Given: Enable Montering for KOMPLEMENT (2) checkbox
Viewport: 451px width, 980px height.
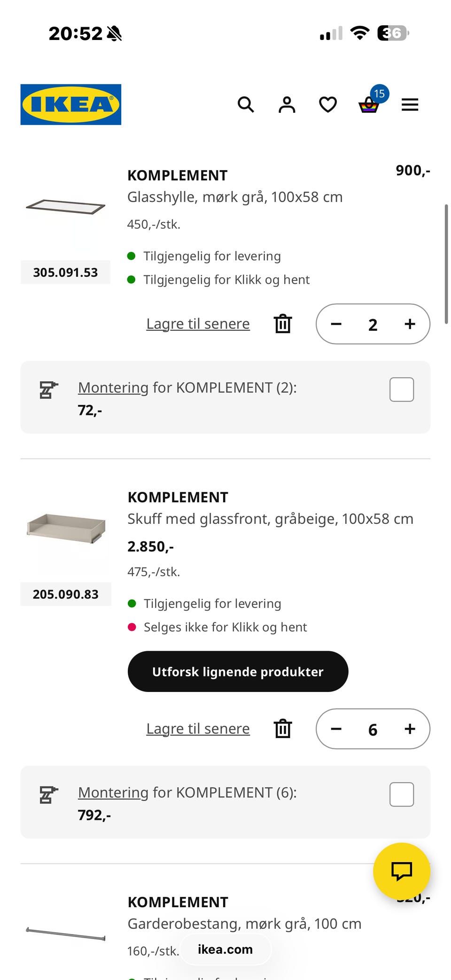Looking at the screenshot, I should coord(401,389).
